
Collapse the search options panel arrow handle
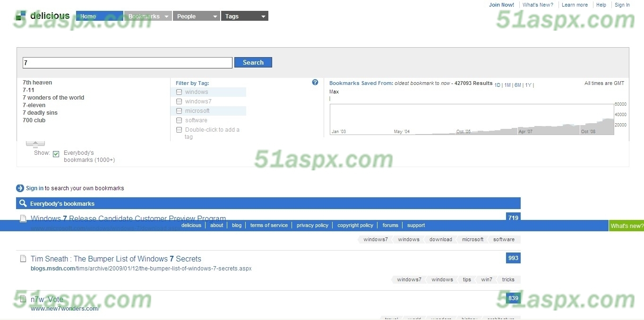tap(35, 143)
